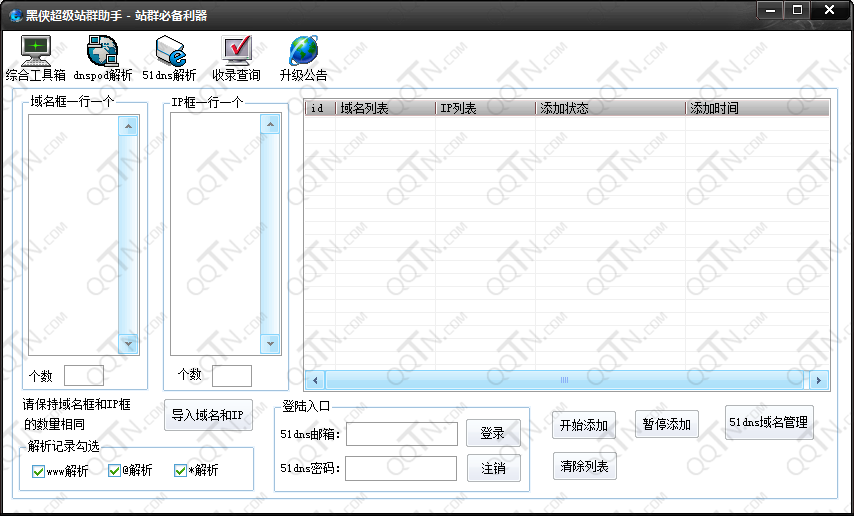Click the app icon in title bar
This screenshot has width=854, height=516.
click(15, 14)
